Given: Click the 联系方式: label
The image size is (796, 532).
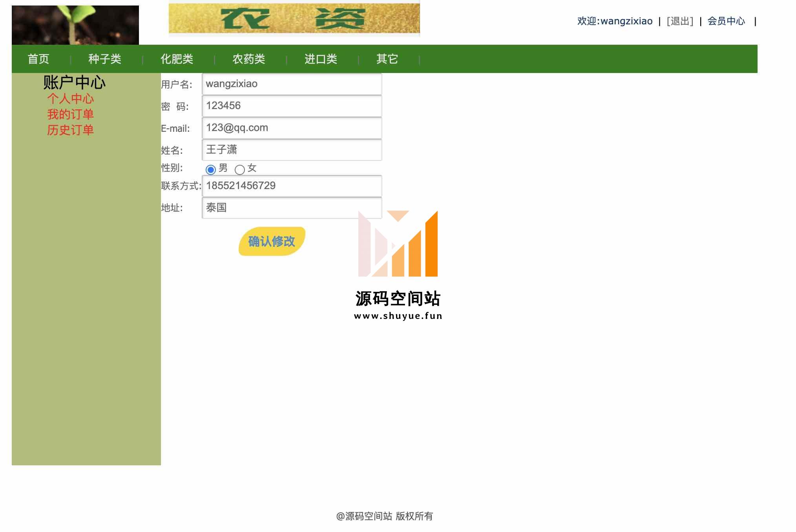Looking at the screenshot, I should (x=181, y=186).
